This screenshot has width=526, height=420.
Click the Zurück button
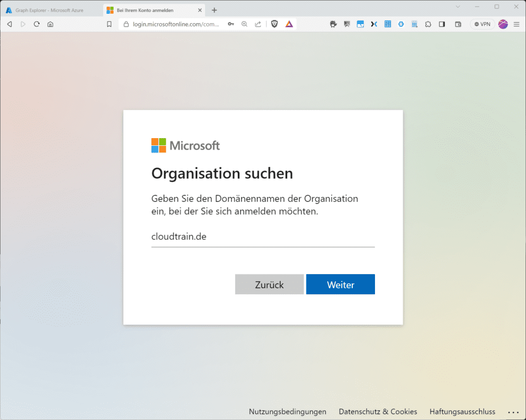(269, 284)
